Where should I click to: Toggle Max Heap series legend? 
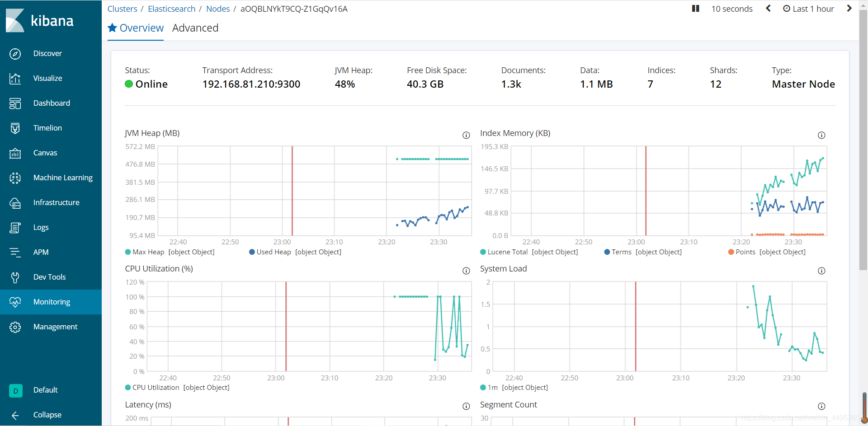click(170, 252)
